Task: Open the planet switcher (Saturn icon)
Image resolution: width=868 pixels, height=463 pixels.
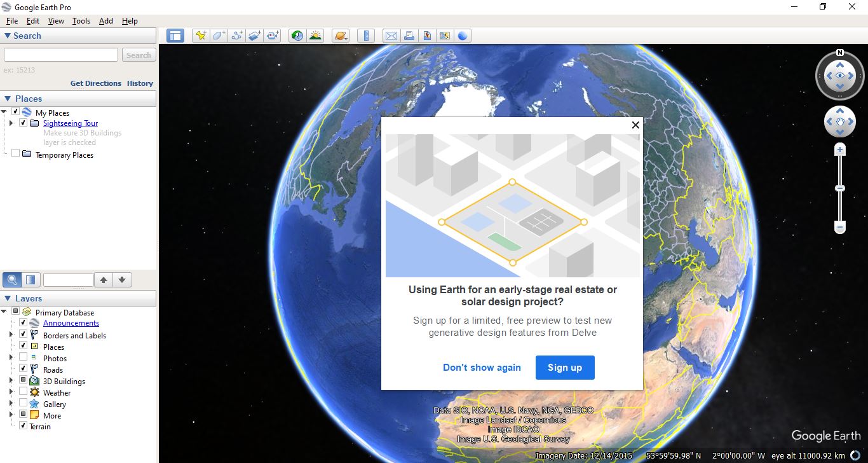Action: (341, 36)
